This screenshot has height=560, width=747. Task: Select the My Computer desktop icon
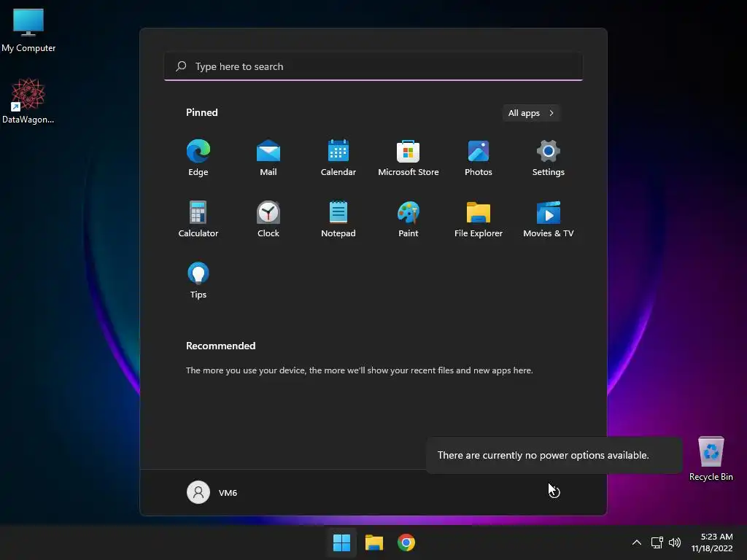pyautogui.click(x=28, y=30)
